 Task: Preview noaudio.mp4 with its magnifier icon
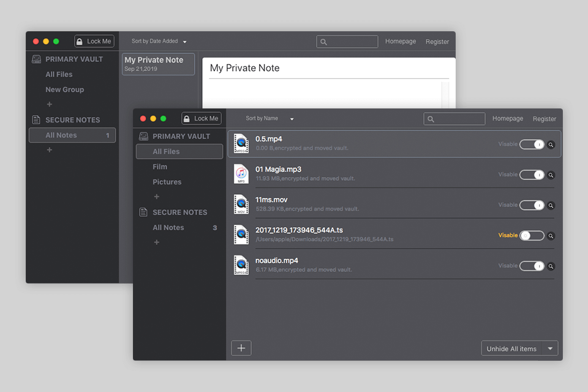pos(551,266)
